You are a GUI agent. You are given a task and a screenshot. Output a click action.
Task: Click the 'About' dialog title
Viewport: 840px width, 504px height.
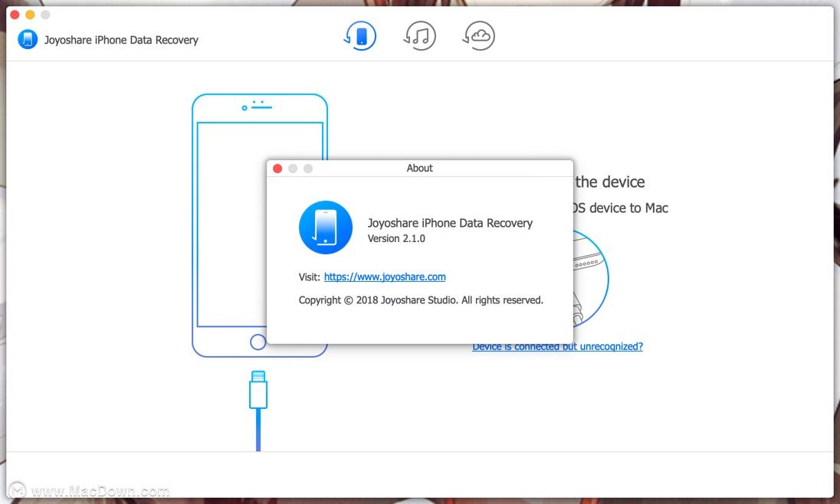(419, 169)
